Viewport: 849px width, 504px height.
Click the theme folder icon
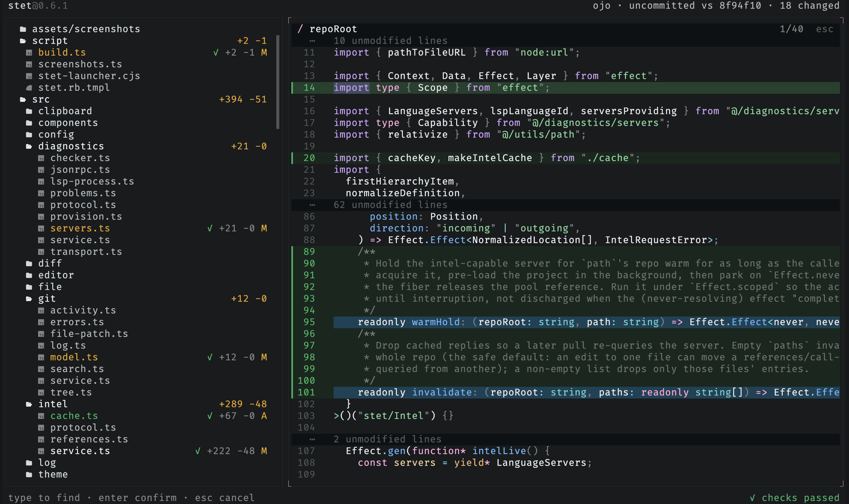click(29, 474)
